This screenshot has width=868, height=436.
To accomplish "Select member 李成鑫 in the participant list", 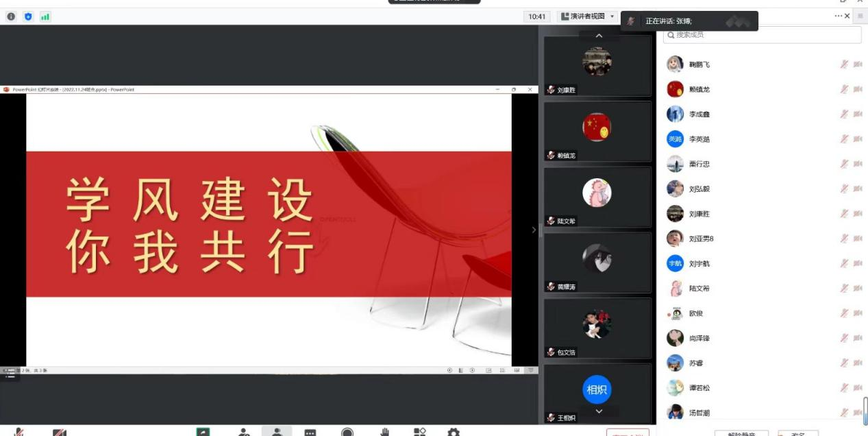I will [x=699, y=114].
